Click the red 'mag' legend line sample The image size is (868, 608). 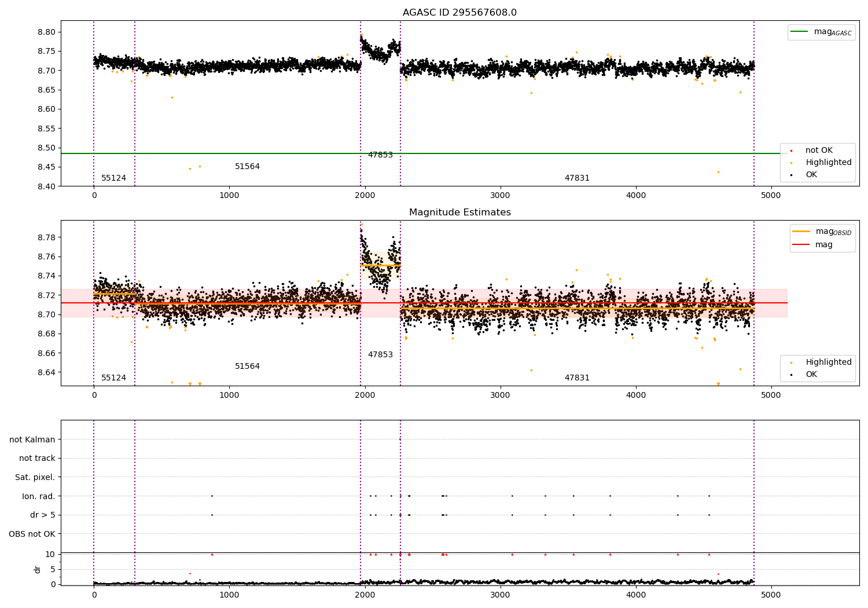[x=801, y=245]
